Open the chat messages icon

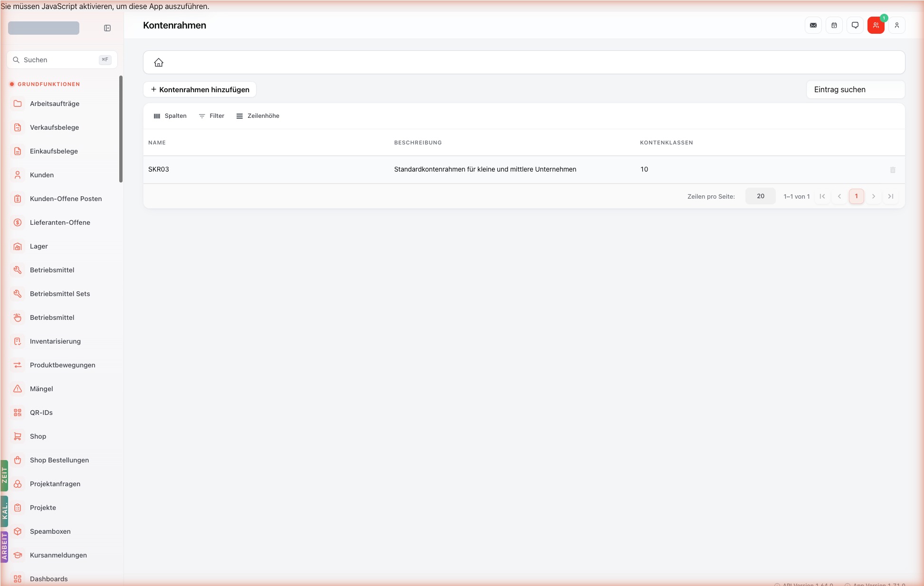coord(855,25)
